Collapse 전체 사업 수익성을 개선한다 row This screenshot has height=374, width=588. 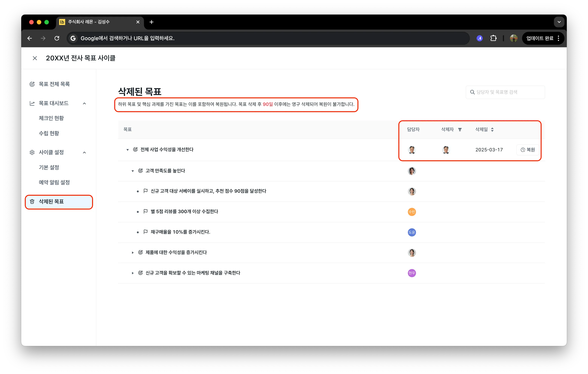(127, 150)
